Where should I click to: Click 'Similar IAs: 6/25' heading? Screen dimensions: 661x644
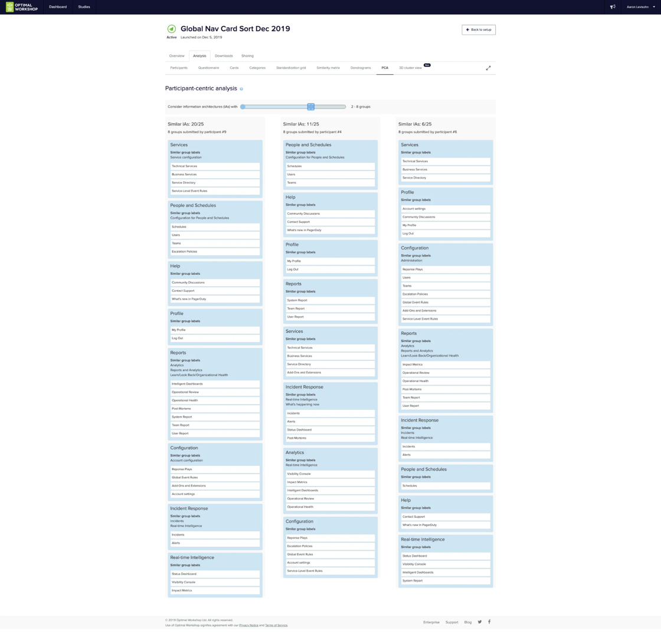(415, 124)
